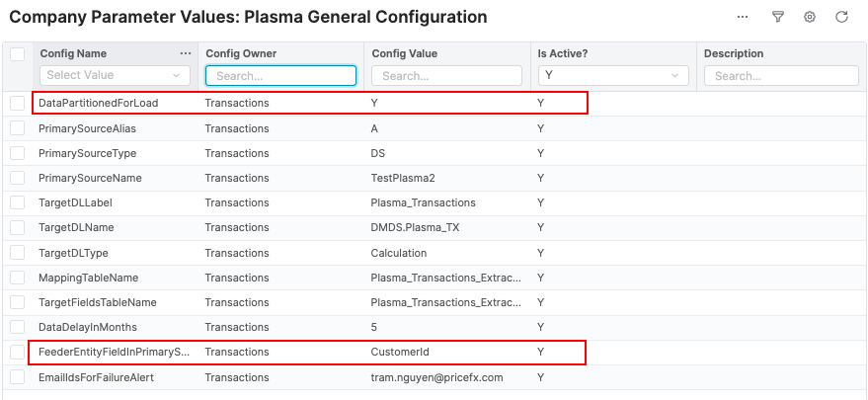Click the tram.nguyen@pricefx.com value cell
This screenshot has height=400, width=868.
coord(436,376)
